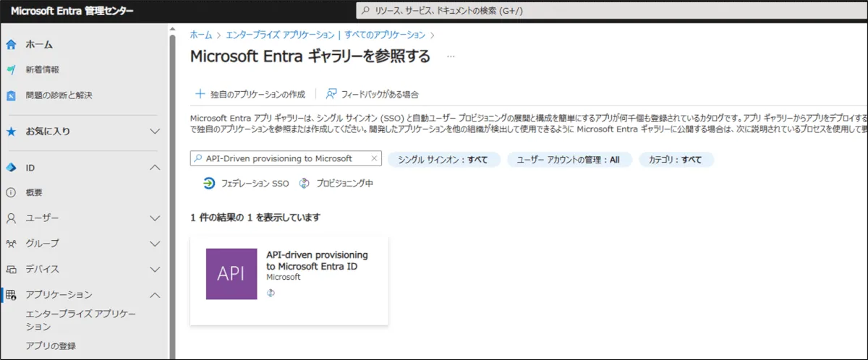
Task: Click フィードバックがある場合 button
Action: pos(373,94)
